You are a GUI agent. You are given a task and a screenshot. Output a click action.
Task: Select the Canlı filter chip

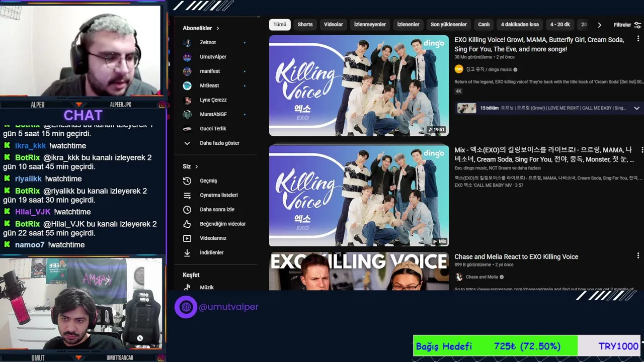click(484, 25)
